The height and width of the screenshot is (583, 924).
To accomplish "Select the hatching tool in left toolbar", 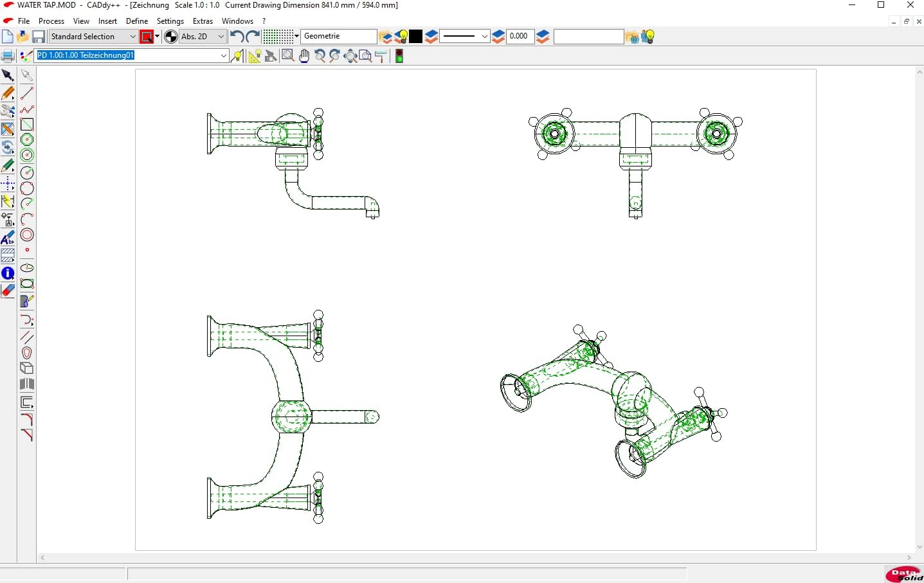I will tap(8, 256).
